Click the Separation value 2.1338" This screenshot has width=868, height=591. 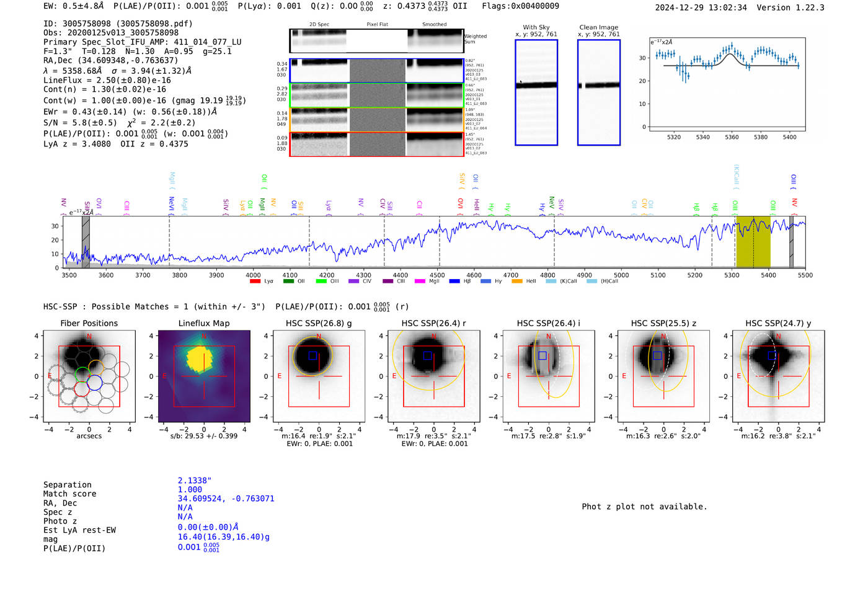(x=195, y=481)
